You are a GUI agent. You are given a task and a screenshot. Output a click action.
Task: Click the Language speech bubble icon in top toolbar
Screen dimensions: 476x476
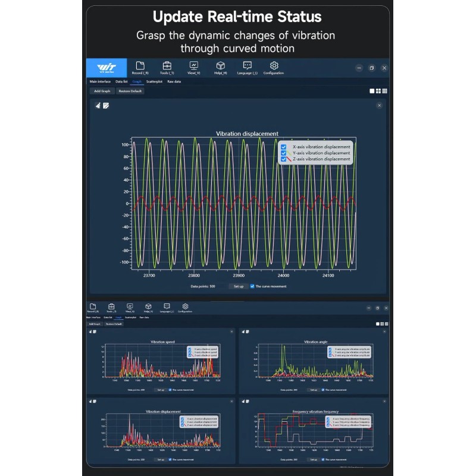coord(248,66)
